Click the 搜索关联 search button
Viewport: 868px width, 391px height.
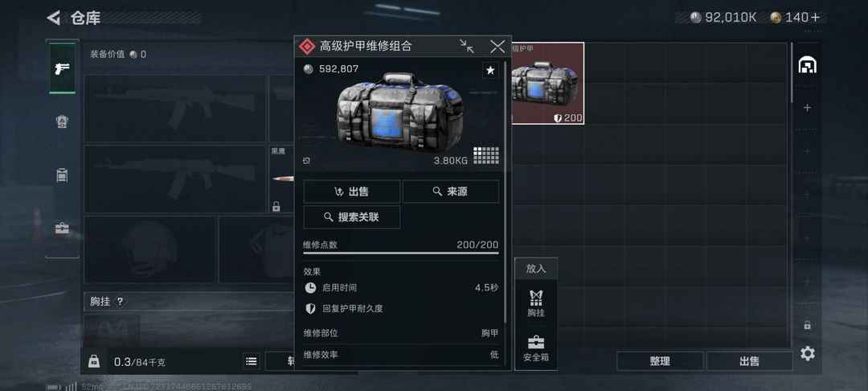(x=351, y=217)
